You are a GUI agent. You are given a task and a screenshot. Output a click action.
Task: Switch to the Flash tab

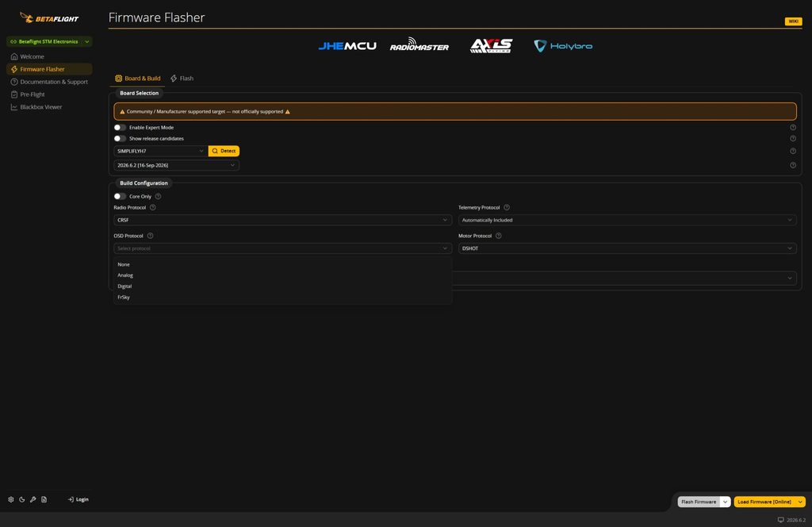[x=182, y=79]
